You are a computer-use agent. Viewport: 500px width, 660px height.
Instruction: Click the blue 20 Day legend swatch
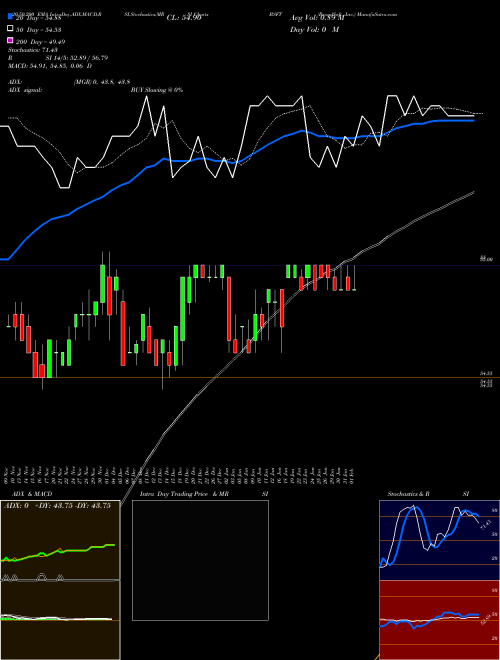point(10,17)
